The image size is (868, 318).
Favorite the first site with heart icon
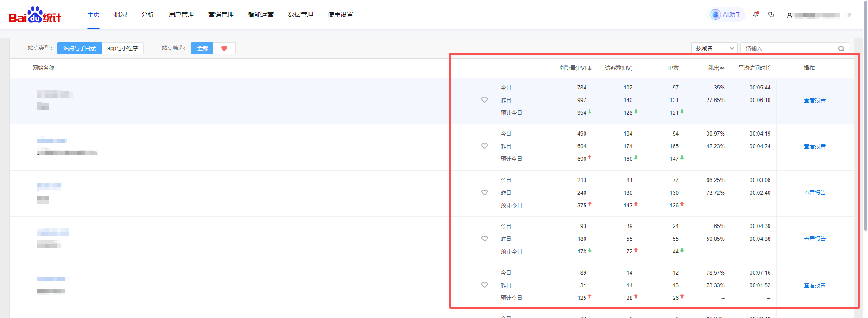[x=485, y=100]
